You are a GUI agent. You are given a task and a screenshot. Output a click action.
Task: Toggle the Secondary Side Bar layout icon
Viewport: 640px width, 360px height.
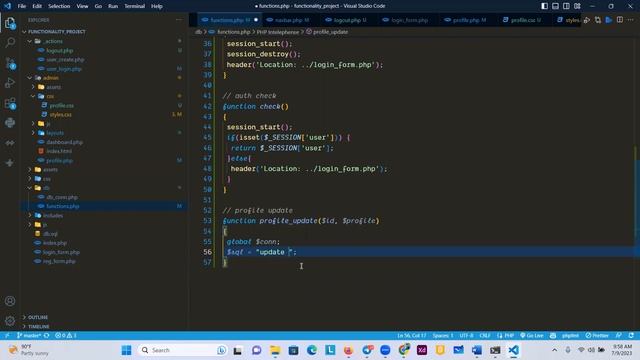tap(566, 6)
